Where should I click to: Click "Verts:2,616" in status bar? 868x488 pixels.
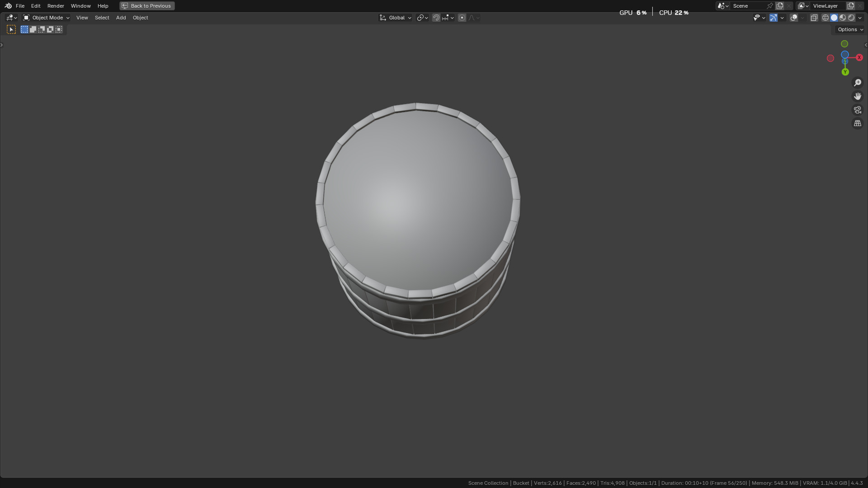[x=547, y=483]
